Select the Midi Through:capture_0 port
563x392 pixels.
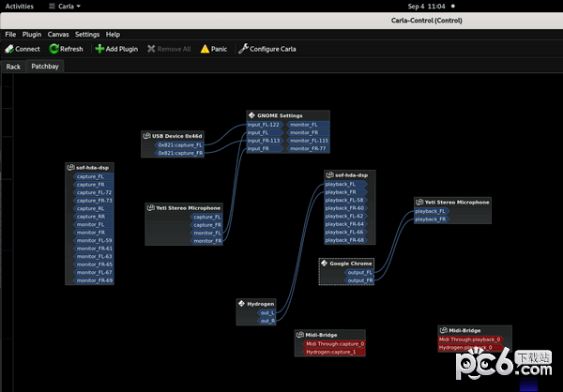pos(334,344)
